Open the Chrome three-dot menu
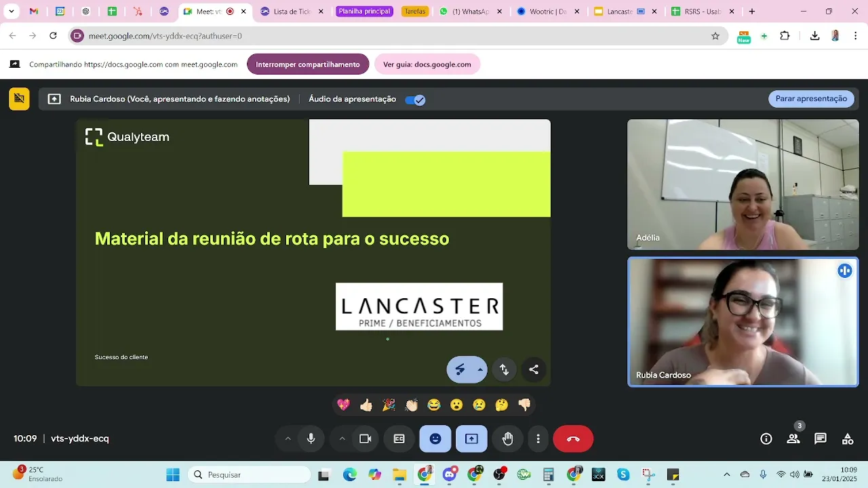Screen dimensions: 868x488 pyautogui.click(x=854, y=36)
